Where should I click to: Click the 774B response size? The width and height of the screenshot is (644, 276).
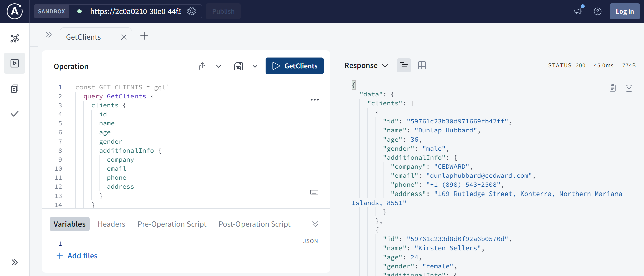pyautogui.click(x=629, y=65)
